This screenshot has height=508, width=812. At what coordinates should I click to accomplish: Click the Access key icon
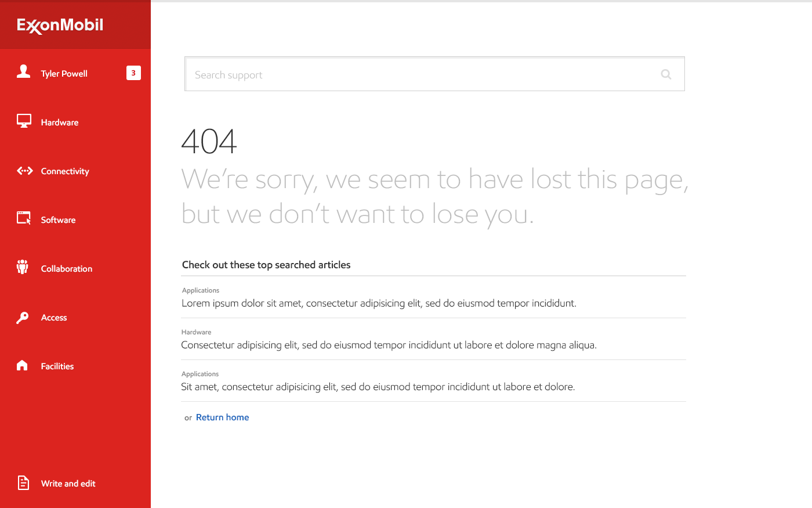(23, 318)
